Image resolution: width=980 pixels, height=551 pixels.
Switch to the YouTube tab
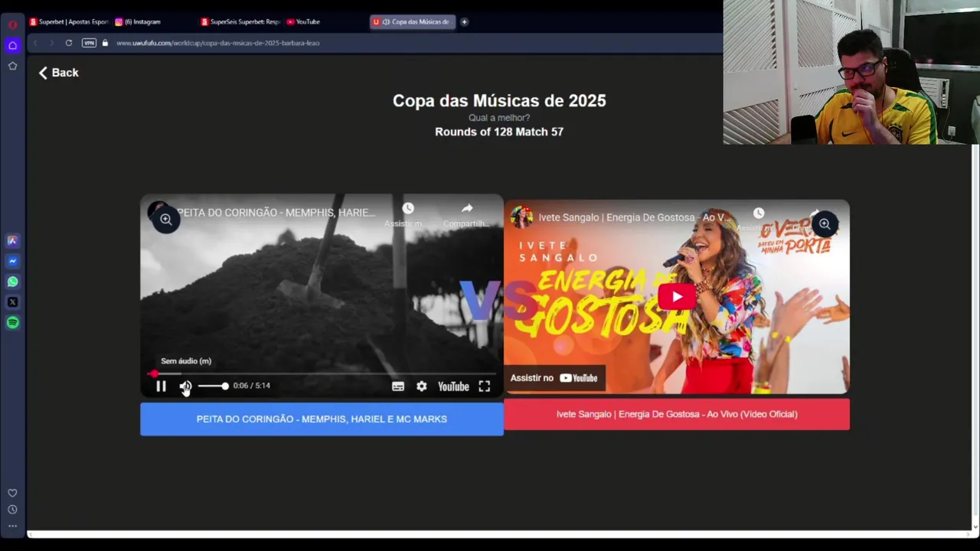coord(303,21)
